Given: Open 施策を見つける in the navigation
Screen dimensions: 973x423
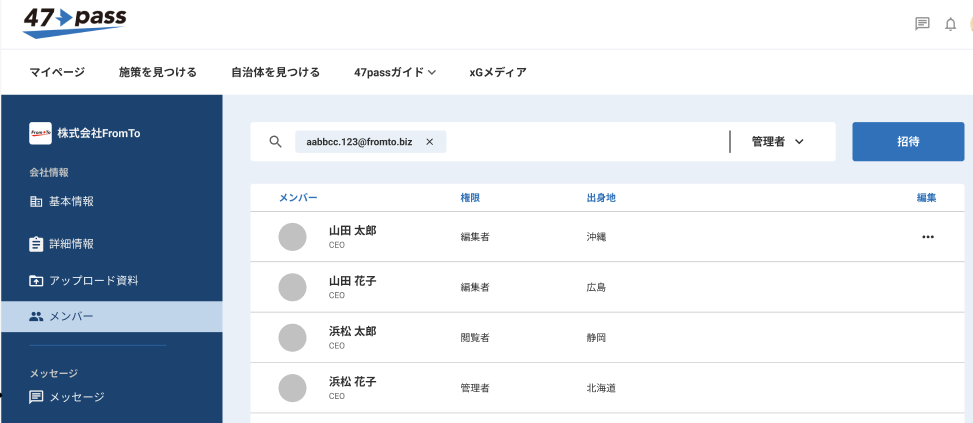Looking at the screenshot, I should 157,72.
